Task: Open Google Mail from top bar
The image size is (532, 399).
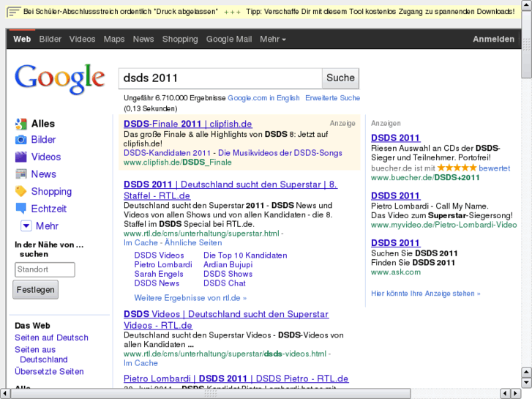Action: (x=229, y=39)
